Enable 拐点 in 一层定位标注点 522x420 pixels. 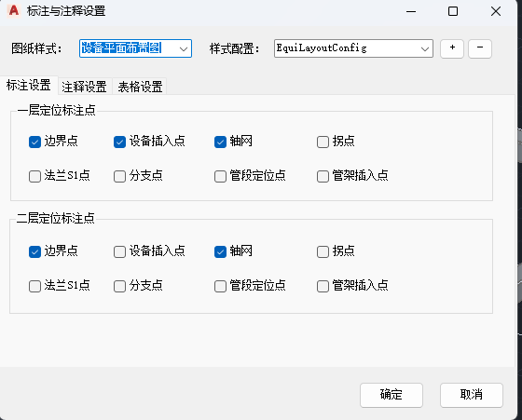pos(323,142)
